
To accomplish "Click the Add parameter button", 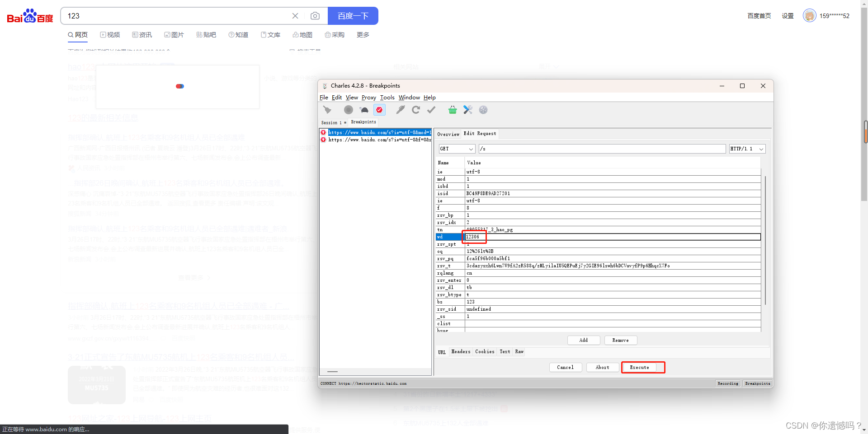I will [x=584, y=340].
